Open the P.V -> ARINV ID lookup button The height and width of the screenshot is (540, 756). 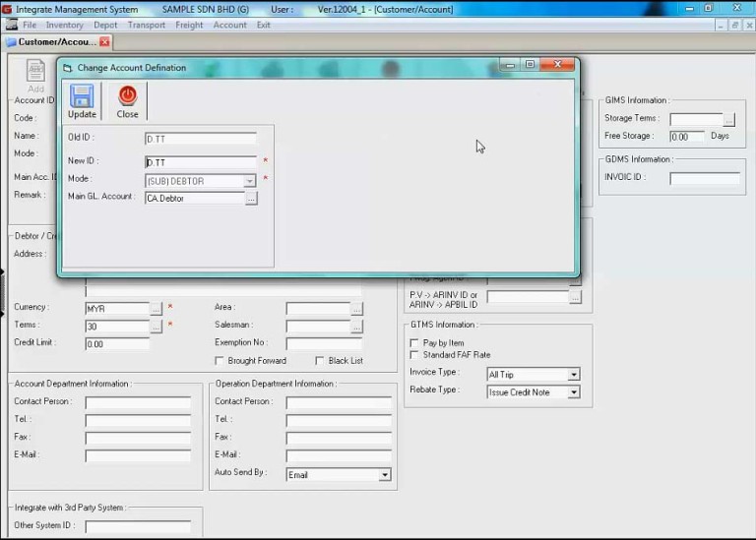pyautogui.click(x=575, y=297)
